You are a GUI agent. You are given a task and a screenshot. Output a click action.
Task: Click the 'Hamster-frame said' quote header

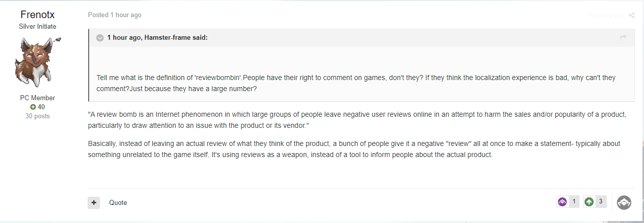(157, 38)
